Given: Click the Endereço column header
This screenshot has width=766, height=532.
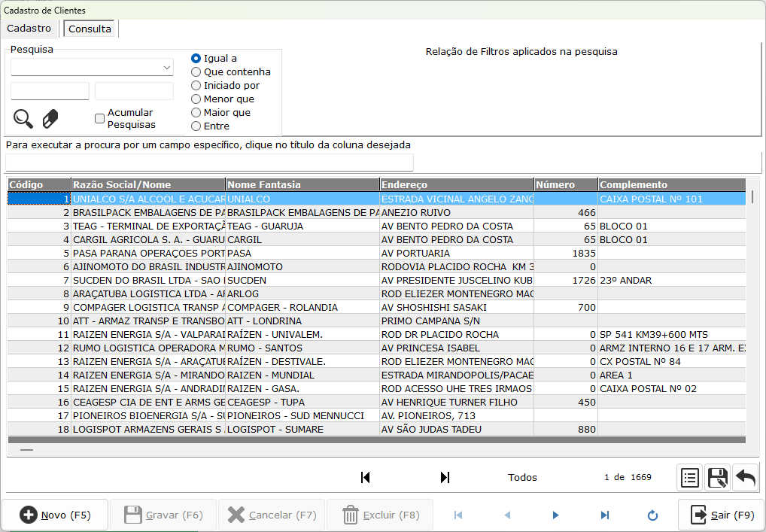Looking at the screenshot, I should [457, 184].
